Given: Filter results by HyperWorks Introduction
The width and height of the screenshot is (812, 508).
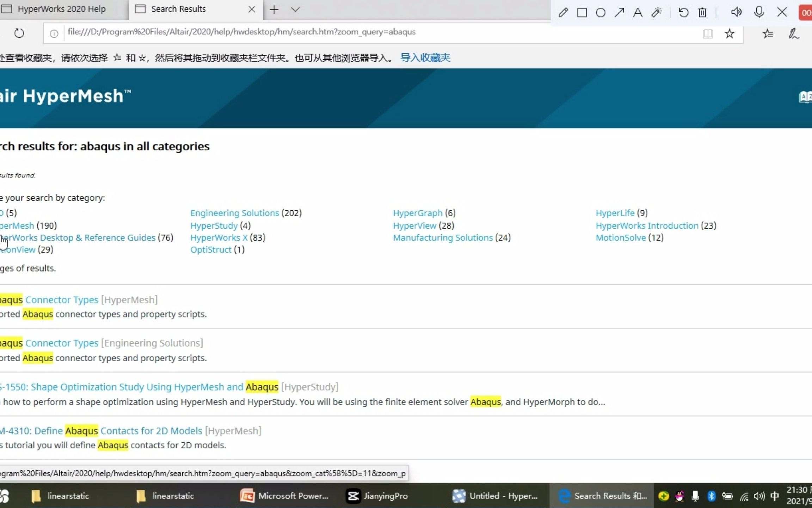Looking at the screenshot, I should pos(647,225).
